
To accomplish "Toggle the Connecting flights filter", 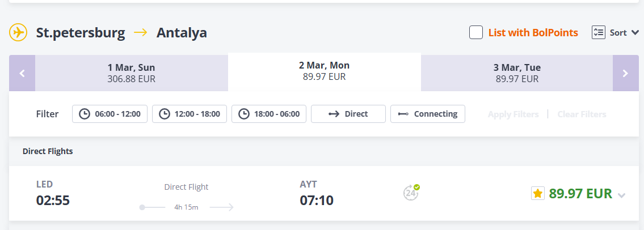I will (x=428, y=114).
